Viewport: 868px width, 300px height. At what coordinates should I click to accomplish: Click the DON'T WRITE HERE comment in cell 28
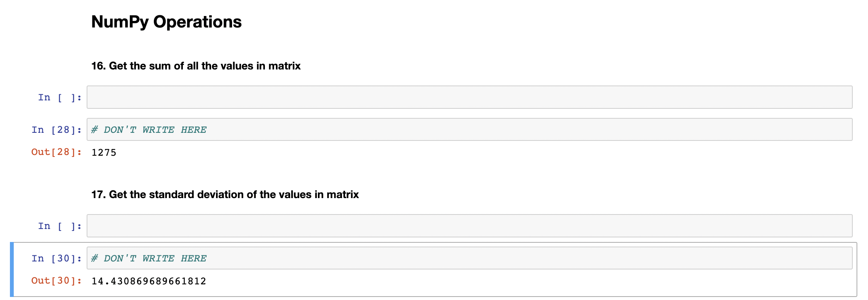click(x=148, y=129)
